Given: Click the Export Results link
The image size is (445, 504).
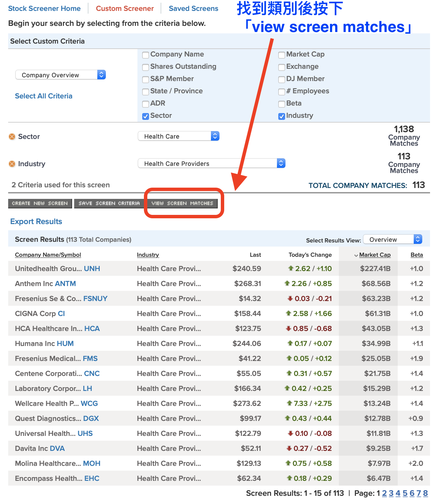Looking at the screenshot, I should pos(36,221).
